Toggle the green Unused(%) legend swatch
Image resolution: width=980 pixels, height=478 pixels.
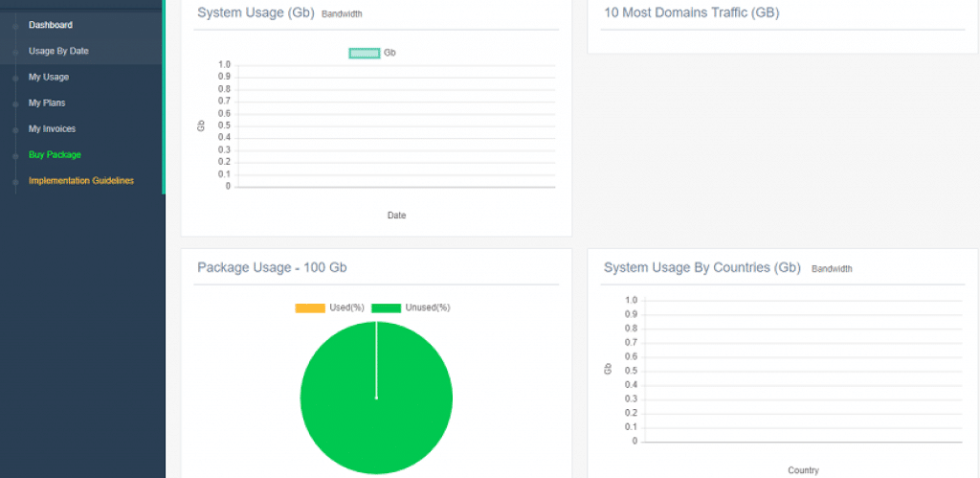[387, 307]
